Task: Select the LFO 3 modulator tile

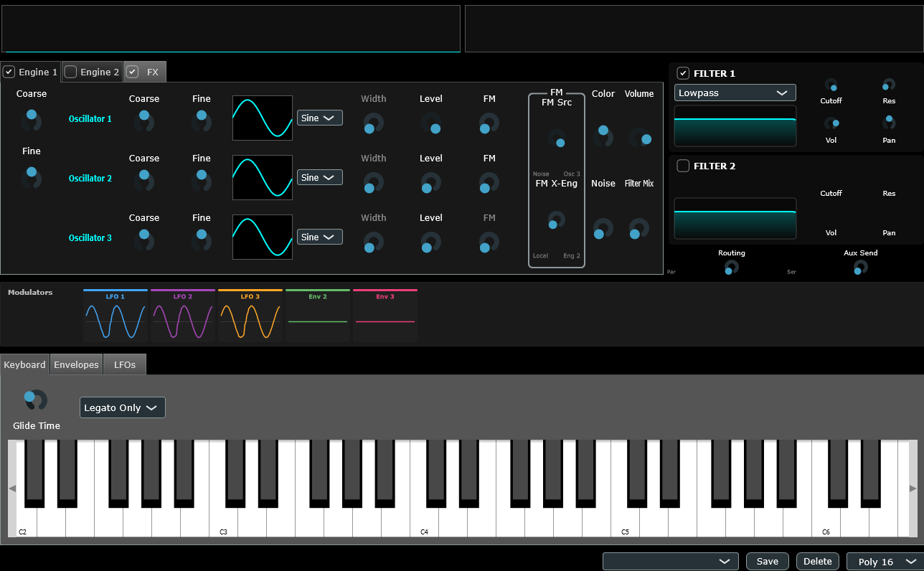Action: pyautogui.click(x=250, y=316)
